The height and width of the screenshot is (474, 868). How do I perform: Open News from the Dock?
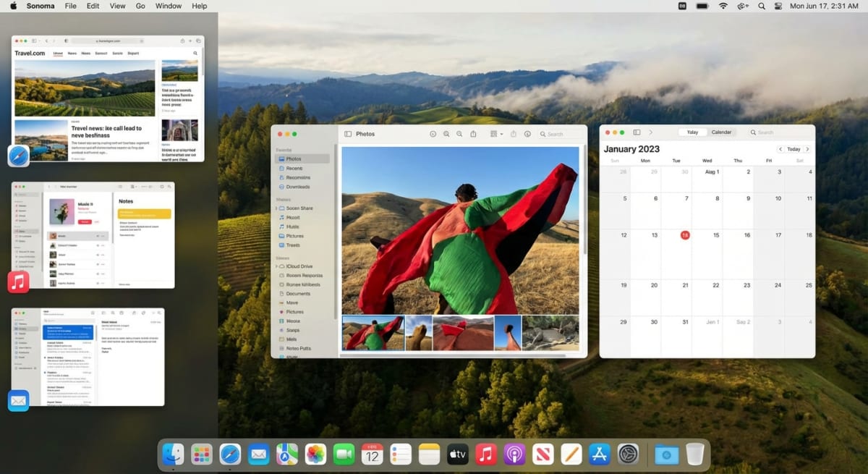543,454
